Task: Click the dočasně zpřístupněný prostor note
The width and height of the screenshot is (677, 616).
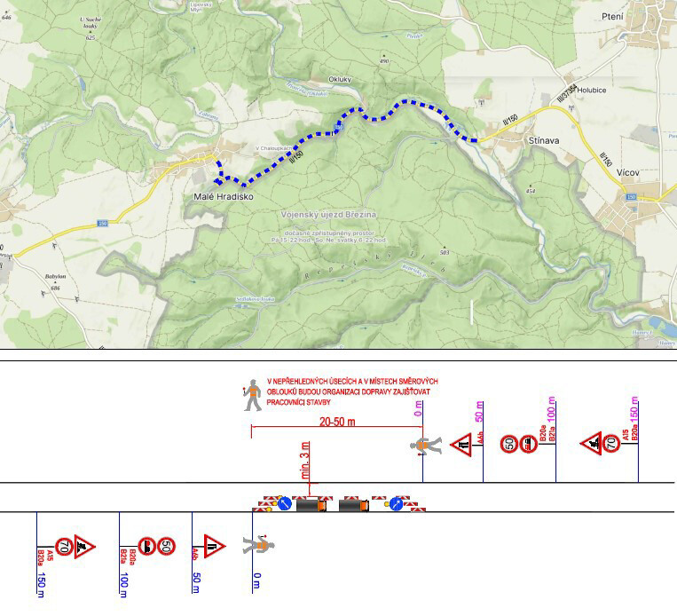Action: click(x=328, y=236)
